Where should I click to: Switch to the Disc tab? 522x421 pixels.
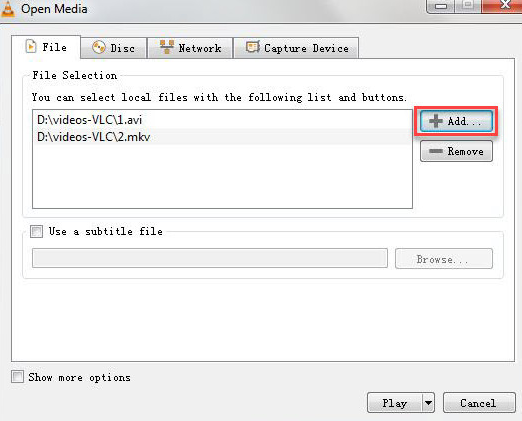click(x=114, y=48)
